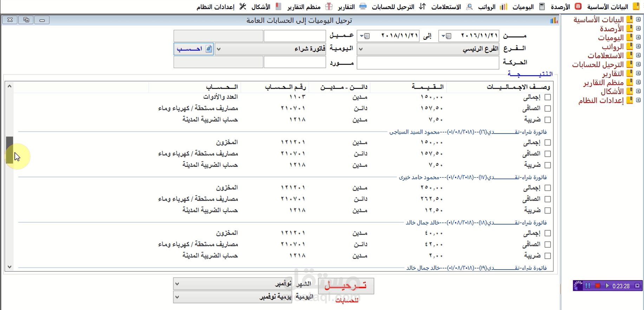The width and height of the screenshot is (644, 310).
Task: Click the مورد supplier input field
Action: click(x=295, y=62)
